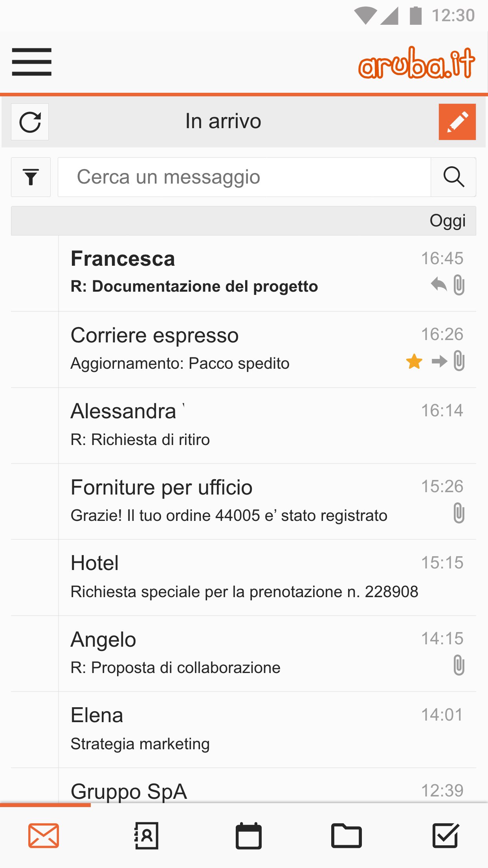This screenshot has width=488, height=868.
Task: Open the Folders tab icon
Action: coord(346,835)
